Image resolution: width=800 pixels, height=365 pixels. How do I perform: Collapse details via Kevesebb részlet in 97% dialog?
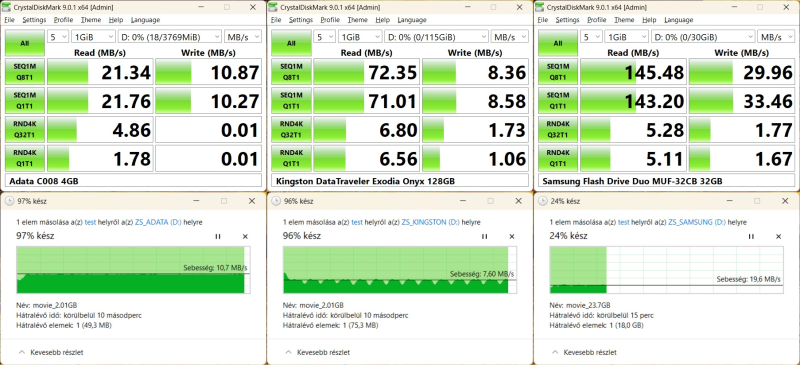51,352
